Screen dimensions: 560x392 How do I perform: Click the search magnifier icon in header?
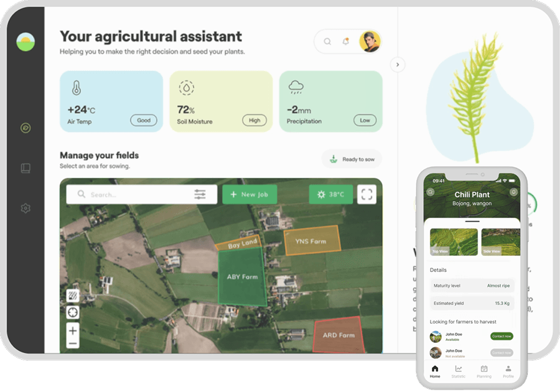(327, 42)
